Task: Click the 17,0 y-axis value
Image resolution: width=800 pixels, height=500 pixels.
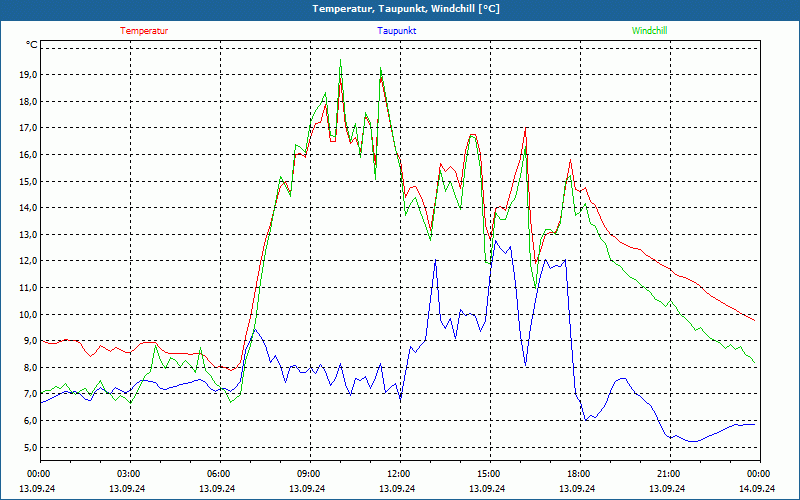Action: click(29, 128)
